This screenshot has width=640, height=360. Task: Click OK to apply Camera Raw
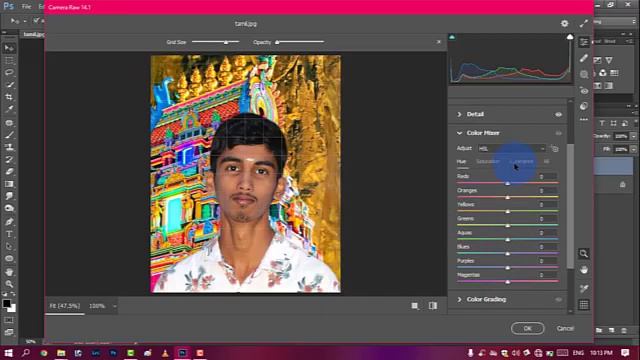[527, 329]
